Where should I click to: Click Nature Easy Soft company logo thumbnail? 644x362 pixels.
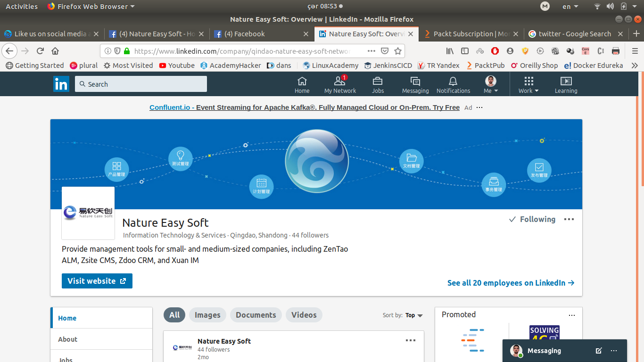pyautogui.click(x=88, y=213)
